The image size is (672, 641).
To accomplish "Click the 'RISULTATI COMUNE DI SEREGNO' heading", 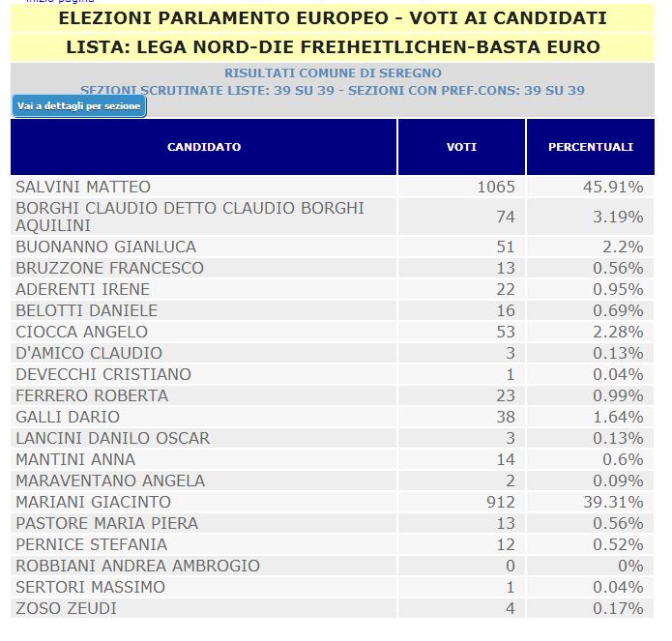I will coord(333,73).
